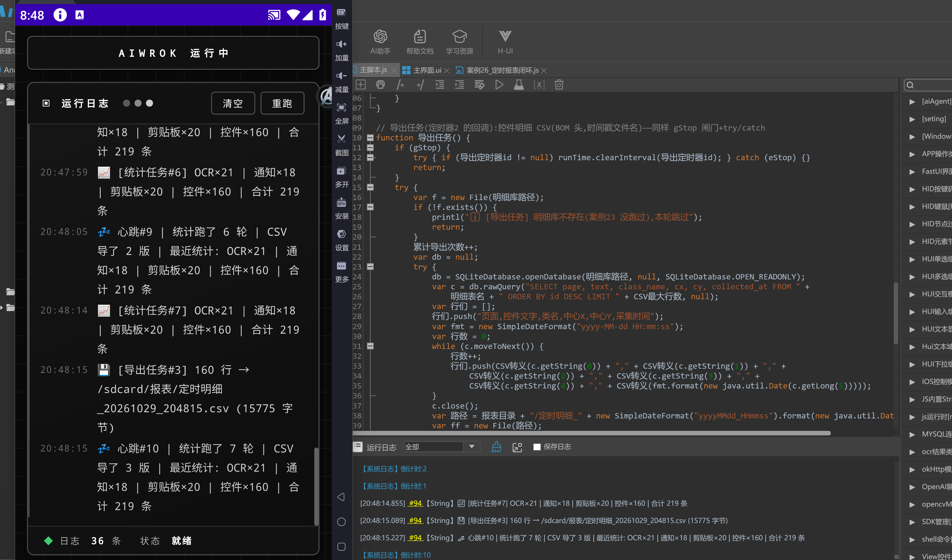Click the log export icon beside broom
The height and width of the screenshot is (560, 952).
point(517,447)
